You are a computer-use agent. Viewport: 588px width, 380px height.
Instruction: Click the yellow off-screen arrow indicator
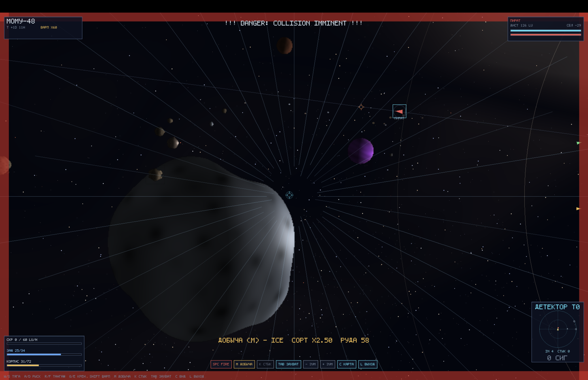click(578, 209)
